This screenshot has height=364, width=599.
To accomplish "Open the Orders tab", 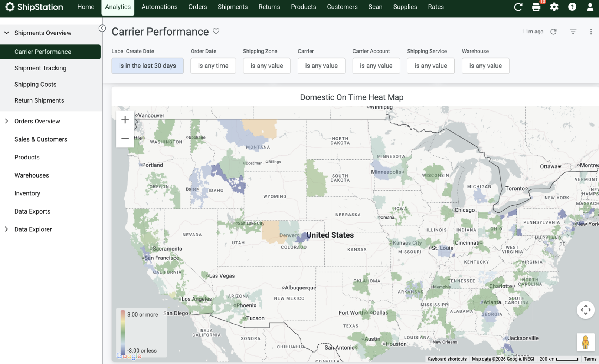I will click(x=197, y=7).
